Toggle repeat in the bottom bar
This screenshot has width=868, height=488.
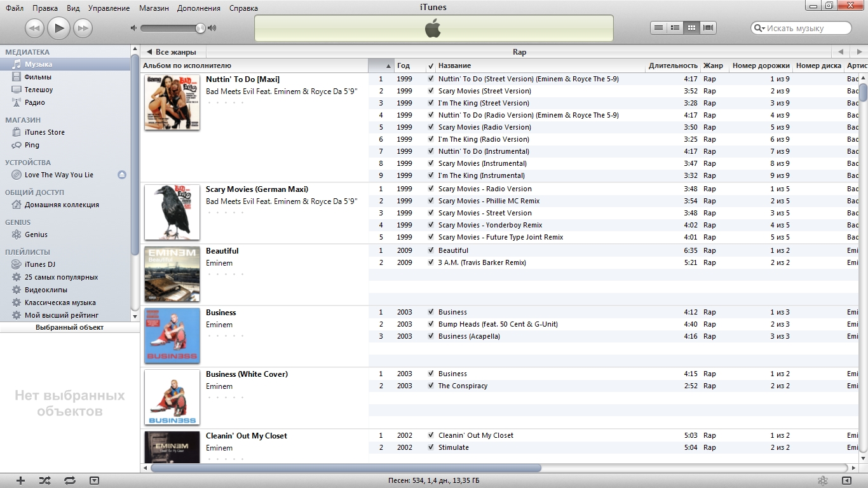(x=70, y=480)
